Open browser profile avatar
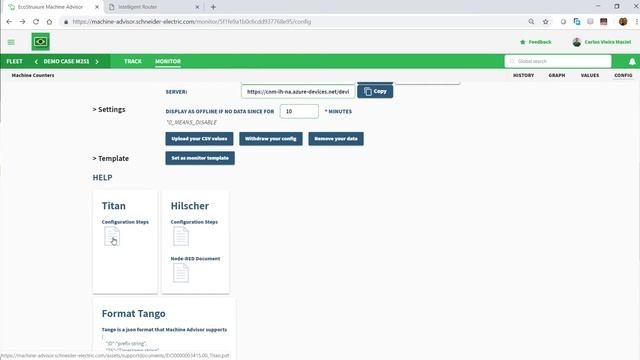The height and width of the screenshot is (360, 640). [623, 22]
